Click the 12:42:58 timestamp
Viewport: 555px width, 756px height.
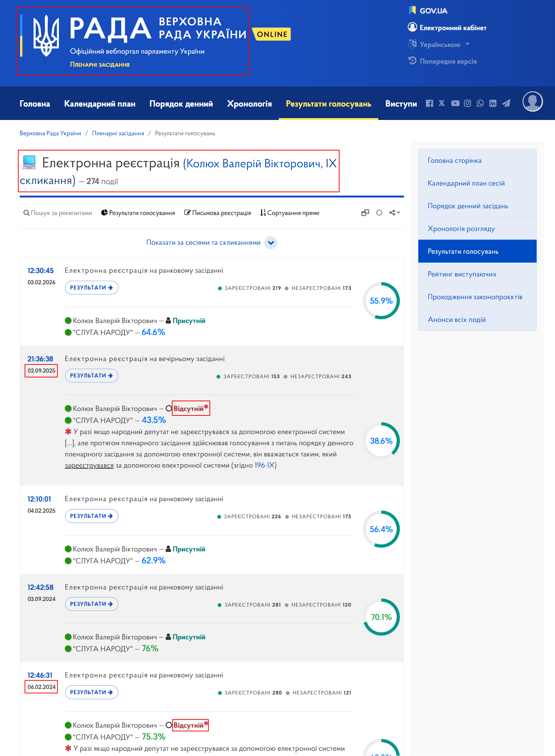40,587
